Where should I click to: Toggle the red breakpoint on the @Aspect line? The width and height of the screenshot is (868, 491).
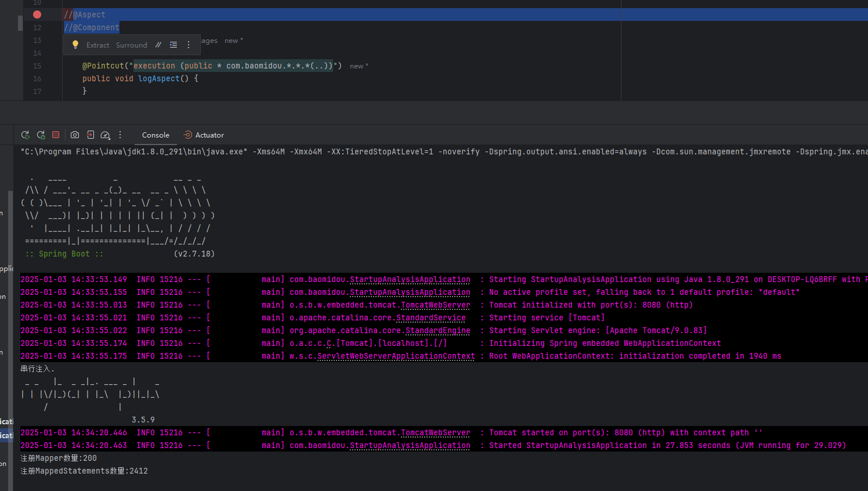point(37,15)
